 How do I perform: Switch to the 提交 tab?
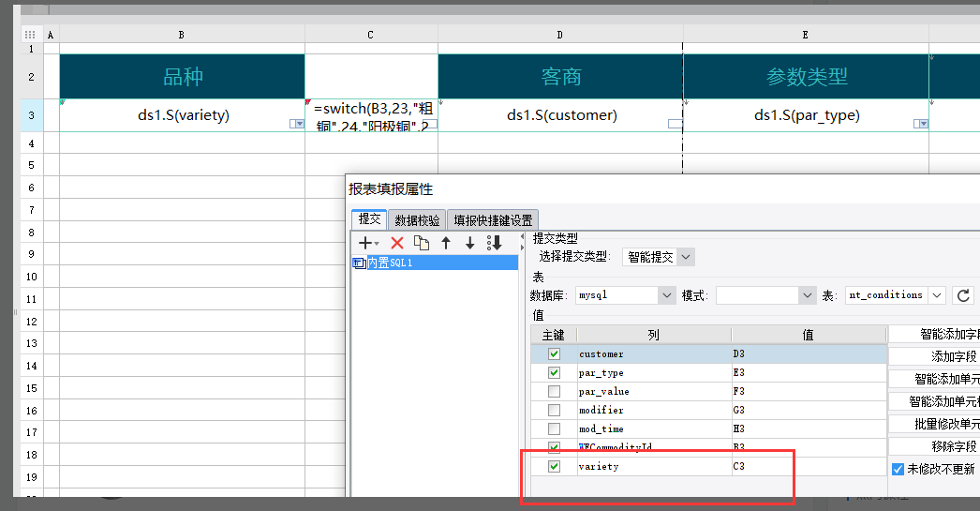pos(369,218)
